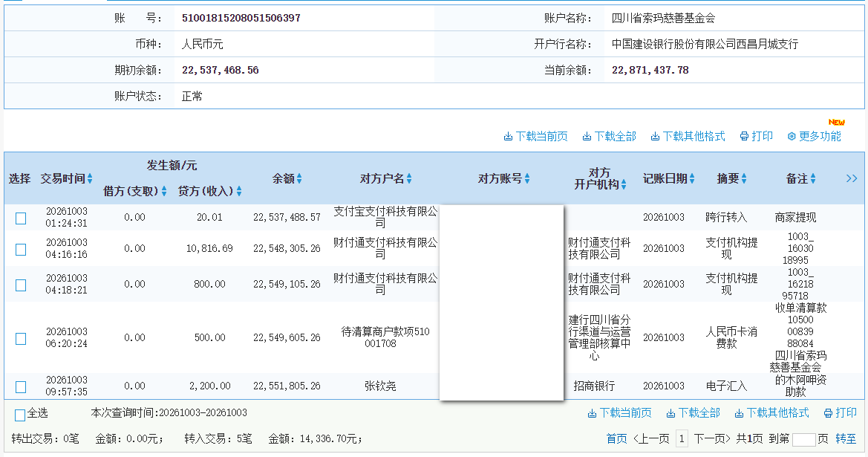Viewport: 868px width, 457px height.
Task: Click the 商家提现 remark cell
Action: point(795,217)
